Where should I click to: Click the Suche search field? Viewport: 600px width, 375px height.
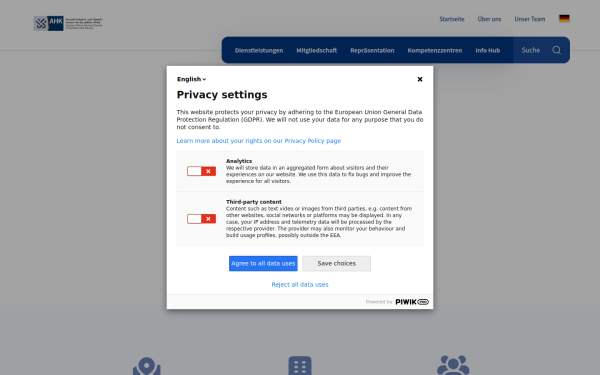[x=532, y=50]
